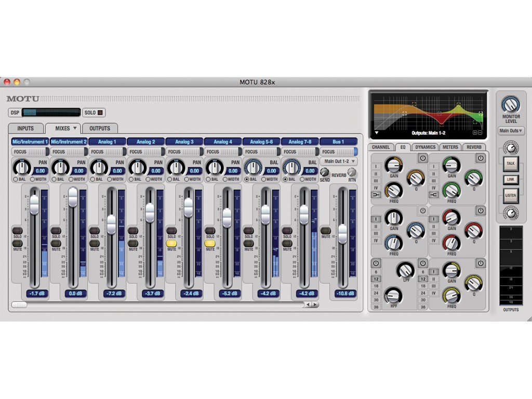
Task: Solo the Mic/Instrument 1 channel
Action: [x=17, y=231]
